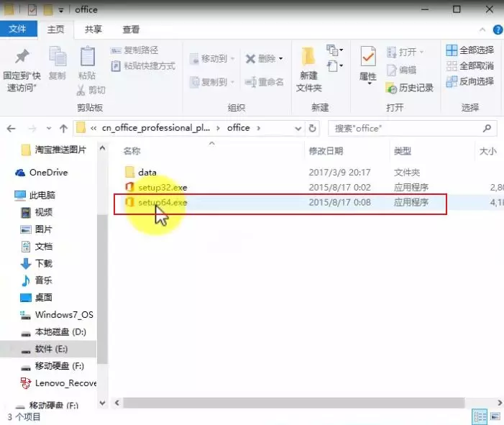Select setup32.exe file

(x=162, y=188)
